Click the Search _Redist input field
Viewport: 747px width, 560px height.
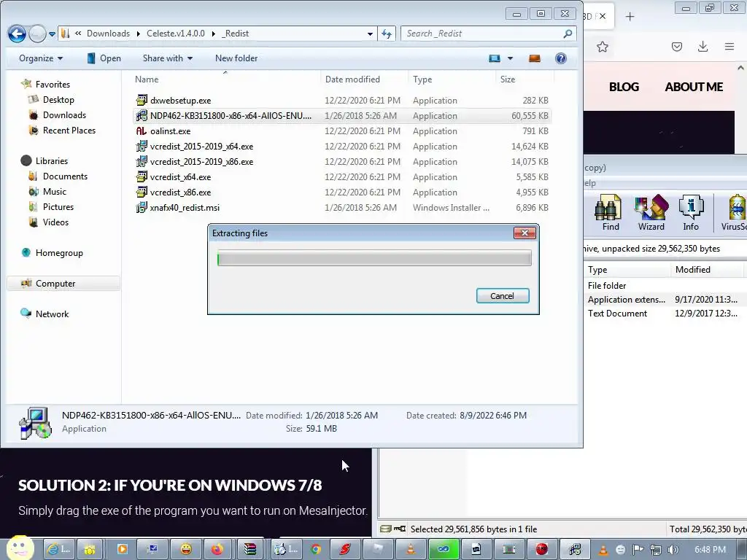(488, 34)
